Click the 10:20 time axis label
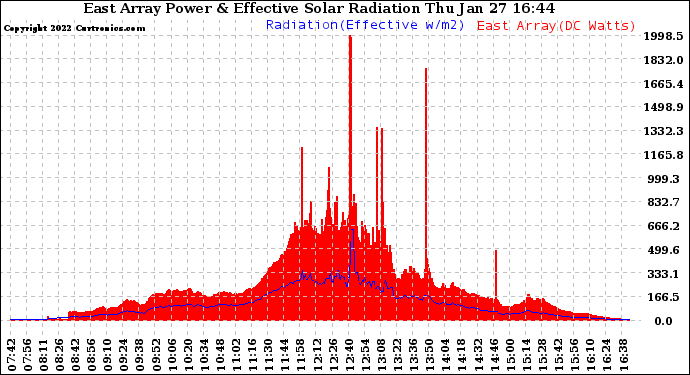Viewport: 690px width, 375px height. click(x=188, y=355)
